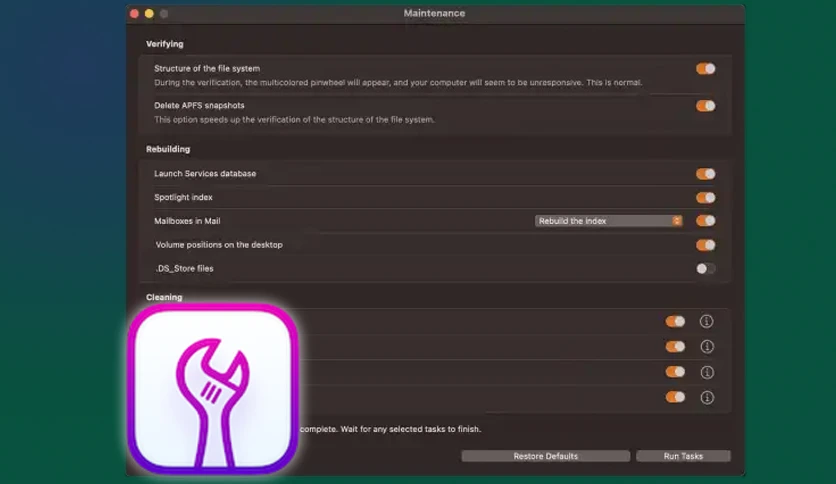Viewport: 836px width, 484px height.
Task: Click the 'This option speeds up' description
Action: (x=294, y=120)
